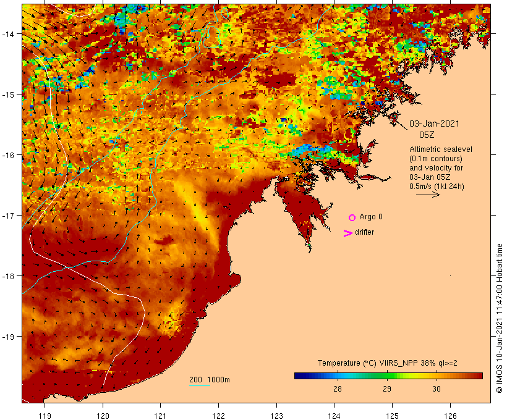Click the 'drifter' label
The width and height of the screenshot is (507, 420).
pyautogui.click(x=364, y=232)
